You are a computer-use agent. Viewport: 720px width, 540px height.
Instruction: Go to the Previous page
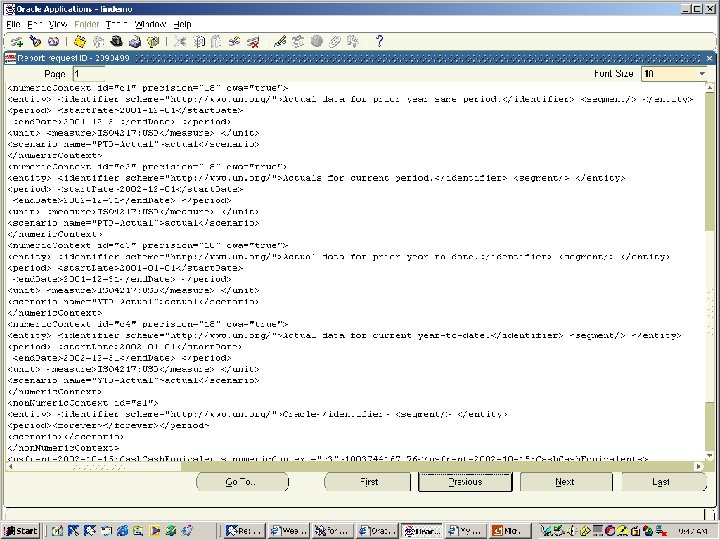pyautogui.click(x=465, y=482)
